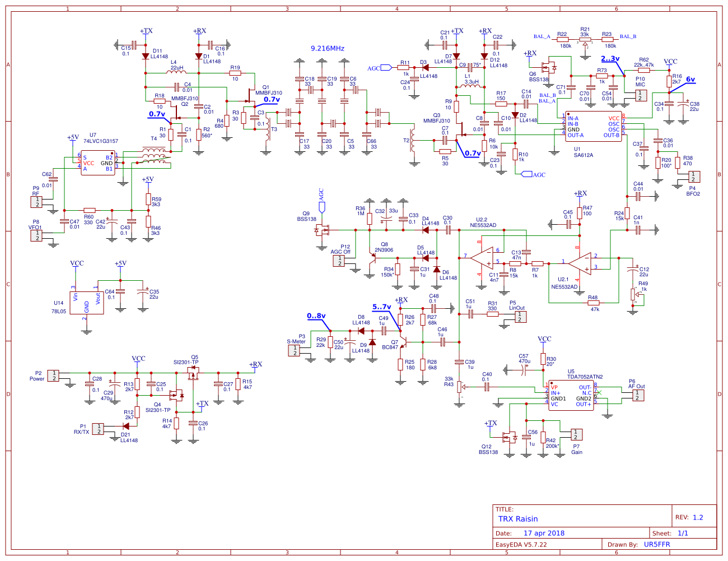
Task: Click the U5 TDA7052ATN2 amplifier block
Action: 570,395
